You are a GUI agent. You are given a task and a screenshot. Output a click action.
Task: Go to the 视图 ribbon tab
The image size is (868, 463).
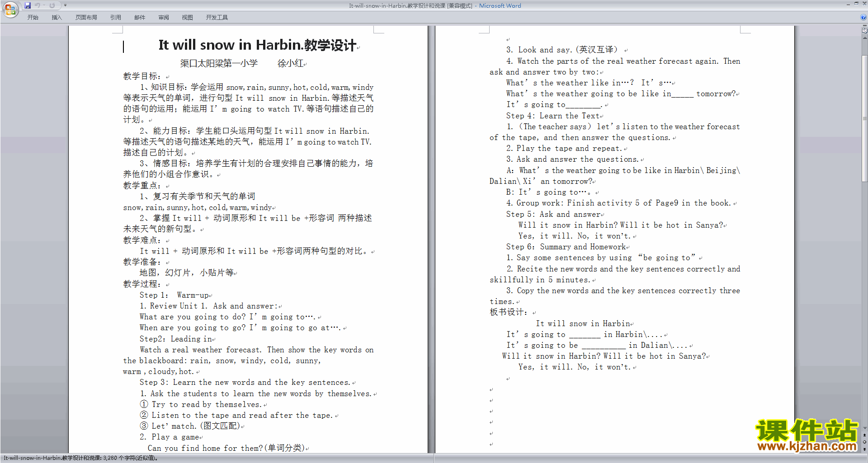point(187,18)
